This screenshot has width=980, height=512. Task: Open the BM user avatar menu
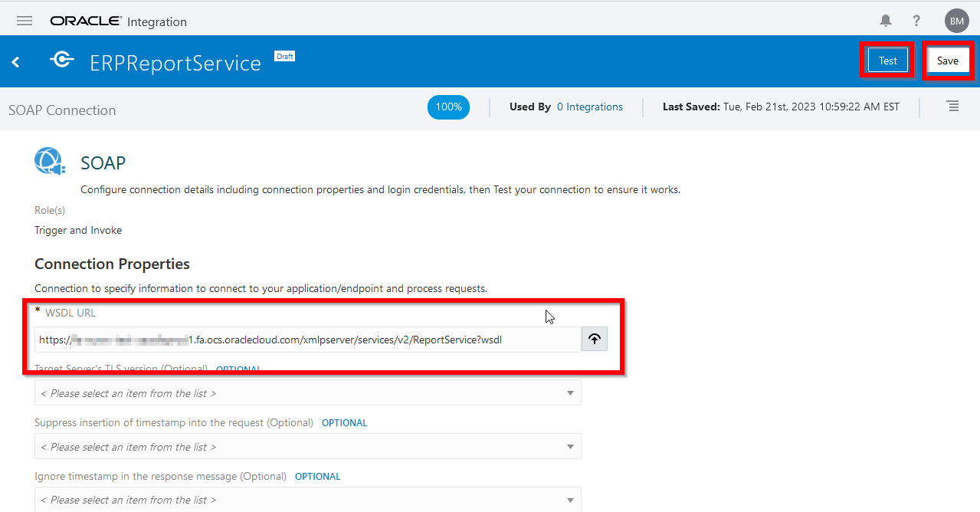tap(956, 21)
